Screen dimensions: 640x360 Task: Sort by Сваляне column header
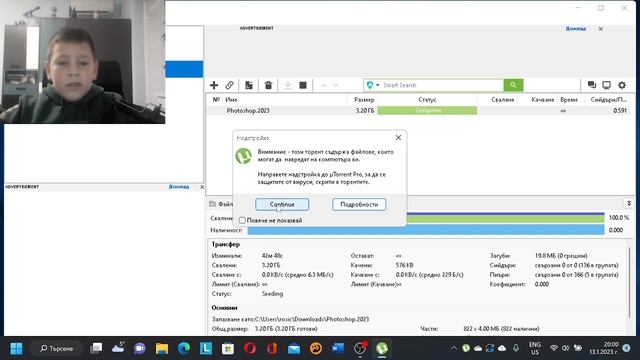pos(502,100)
